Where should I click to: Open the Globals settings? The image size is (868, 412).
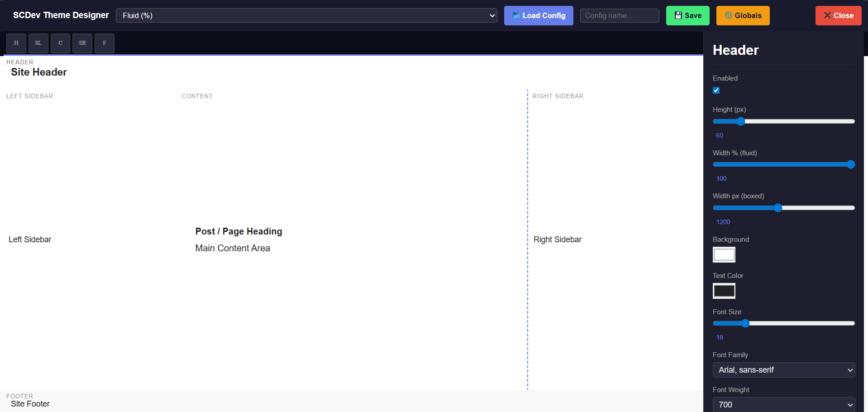[x=743, y=15]
